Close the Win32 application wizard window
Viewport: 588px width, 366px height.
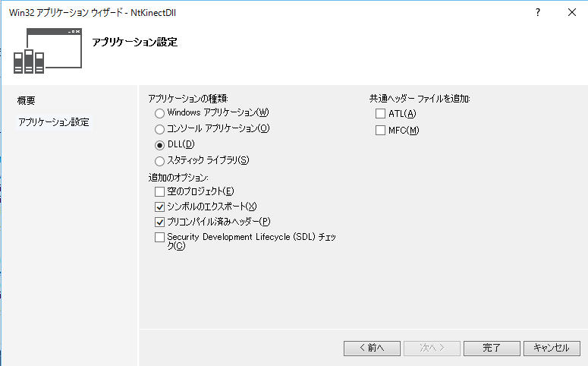point(571,13)
